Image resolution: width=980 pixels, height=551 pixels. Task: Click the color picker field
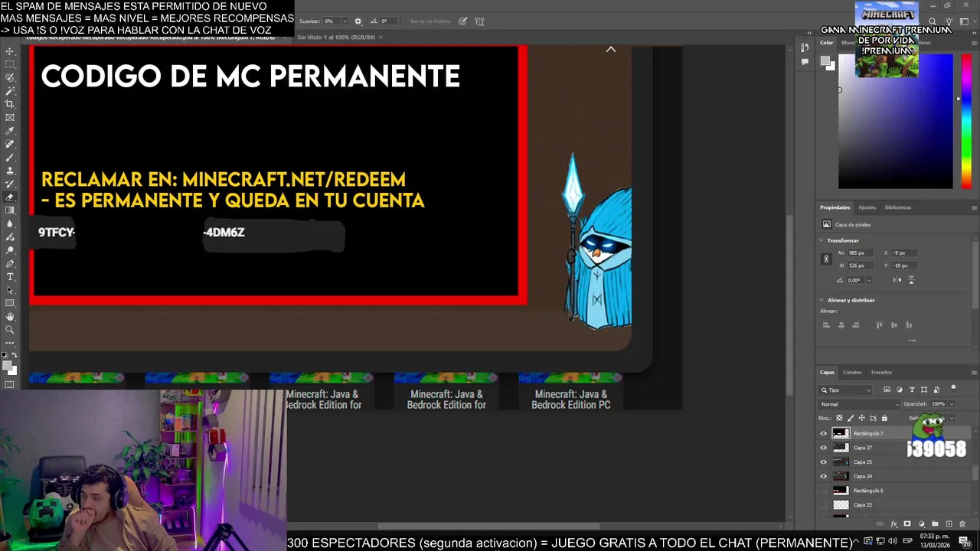pyautogui.click(x=896, y=122)
